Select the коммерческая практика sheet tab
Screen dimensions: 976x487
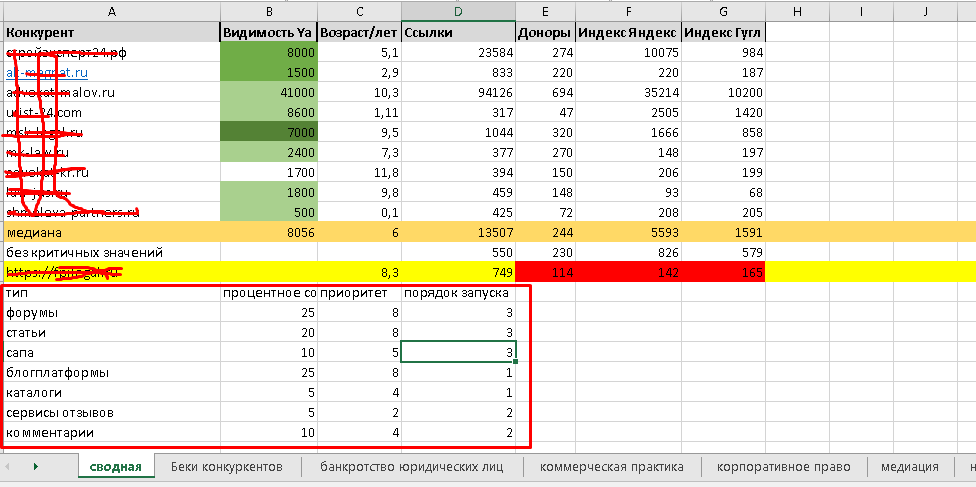[x=611, y=467]
